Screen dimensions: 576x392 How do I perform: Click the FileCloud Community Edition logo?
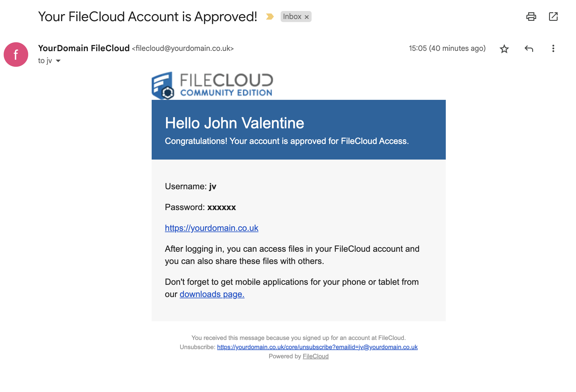[212, 84]
